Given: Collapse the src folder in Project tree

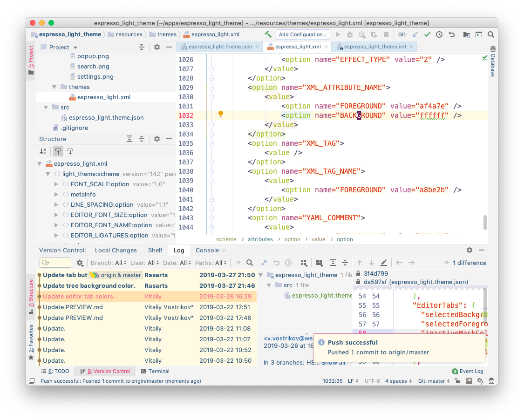Looking at the screenshot, I should [46, 107].
